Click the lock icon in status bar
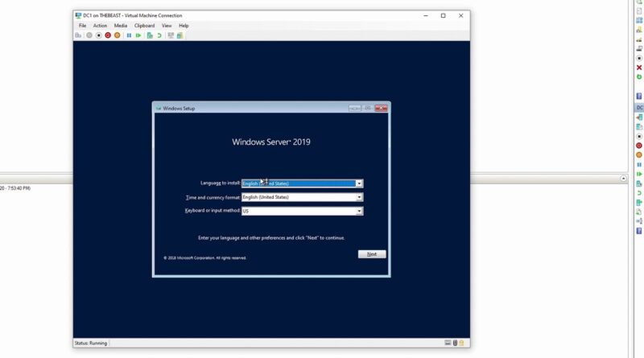644x358 pixels. pyautogui.click(x=461, y=343)
